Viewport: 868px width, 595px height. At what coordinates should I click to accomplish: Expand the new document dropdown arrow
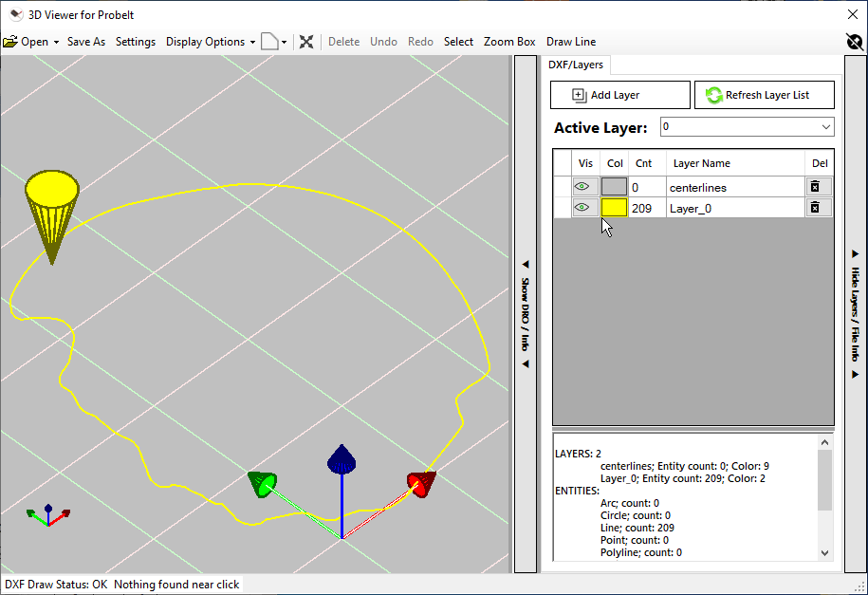(284, 42)
